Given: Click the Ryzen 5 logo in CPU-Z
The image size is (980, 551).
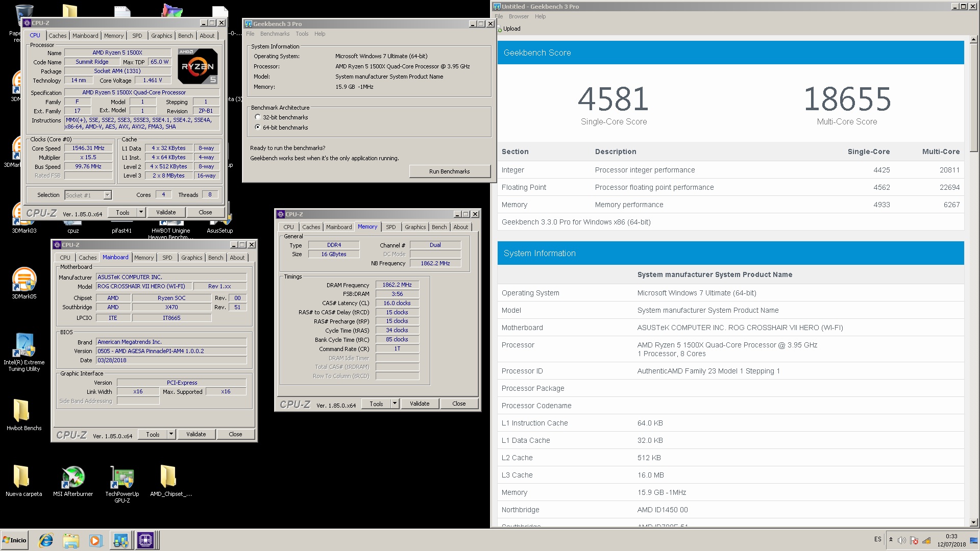Looking at the screenshot, I should [198, 66].
